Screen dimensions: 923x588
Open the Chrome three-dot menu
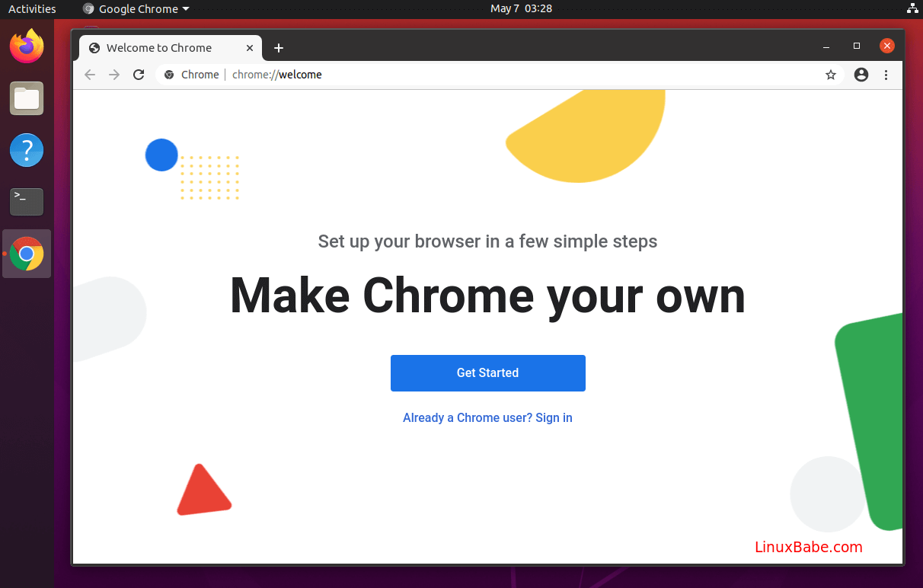pyautogui.click(x=886, y=75)
